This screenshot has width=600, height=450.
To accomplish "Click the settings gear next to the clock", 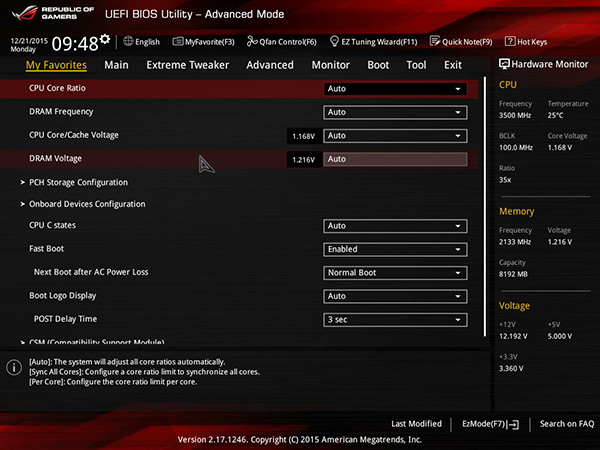I will [104, 39].
